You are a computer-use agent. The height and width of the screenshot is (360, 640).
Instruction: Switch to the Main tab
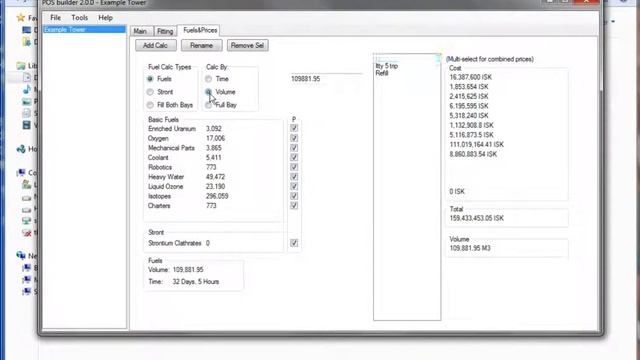pos(140,31)
